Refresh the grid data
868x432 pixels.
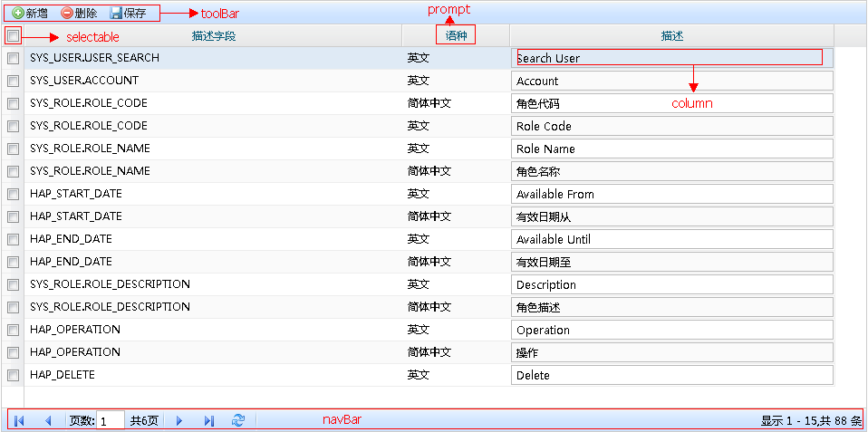coord(238,420)
